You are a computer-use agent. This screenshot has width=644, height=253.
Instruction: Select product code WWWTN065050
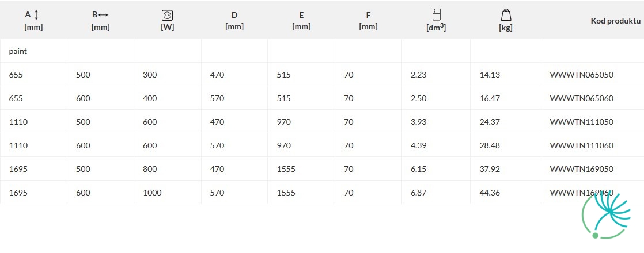(582, 75)
